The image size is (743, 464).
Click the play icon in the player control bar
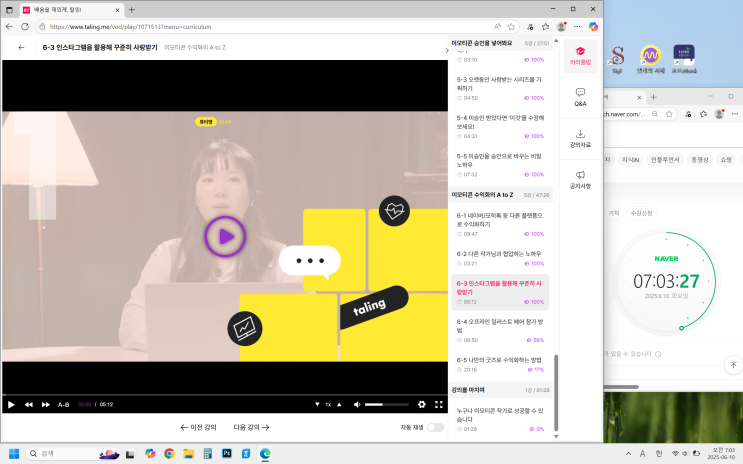(11, 404)
